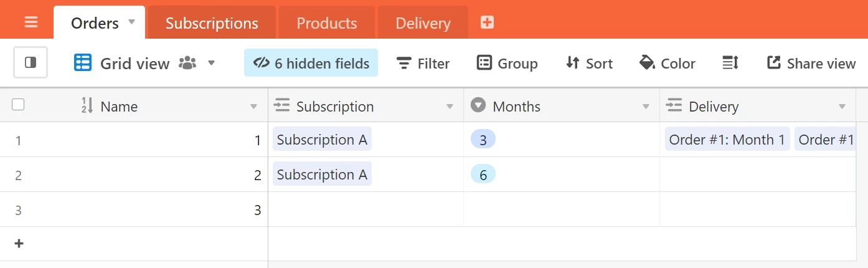Open the hamburger menu icon

31,22
